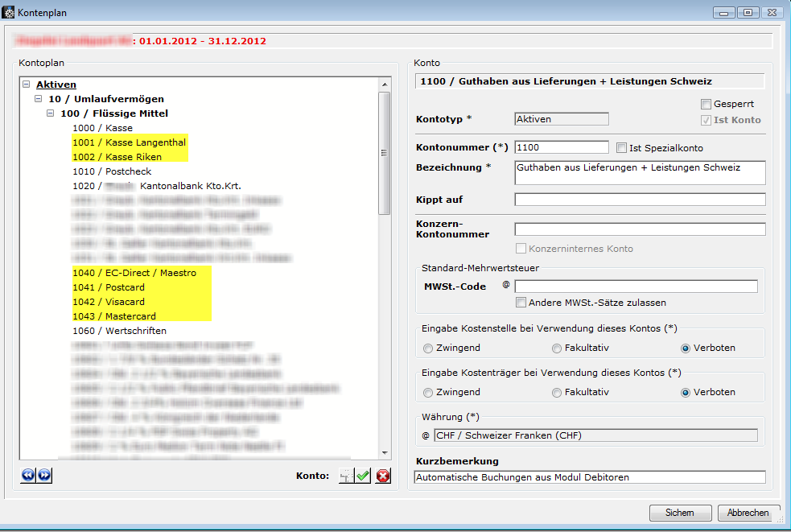This screenshot has width=791, height=532.
Task: Click the green checkmark Konto icon
Action: pos(364,476)
